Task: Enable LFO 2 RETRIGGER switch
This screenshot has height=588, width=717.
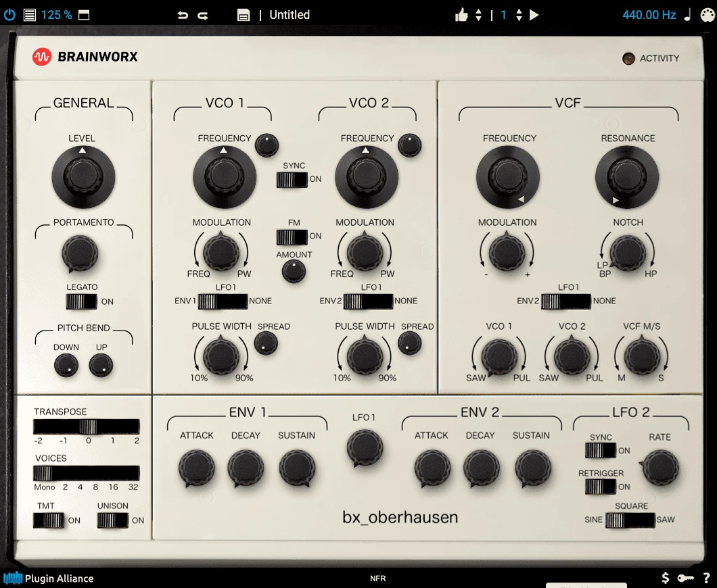Action: tap(601, 487)
